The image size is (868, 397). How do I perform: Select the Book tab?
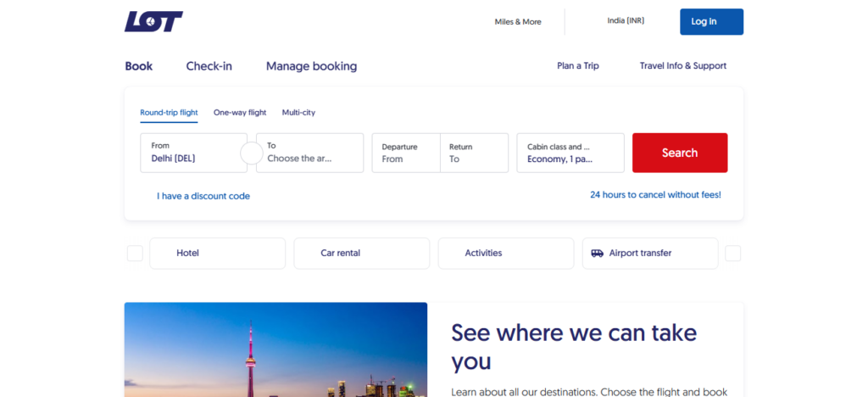point(138,66)
